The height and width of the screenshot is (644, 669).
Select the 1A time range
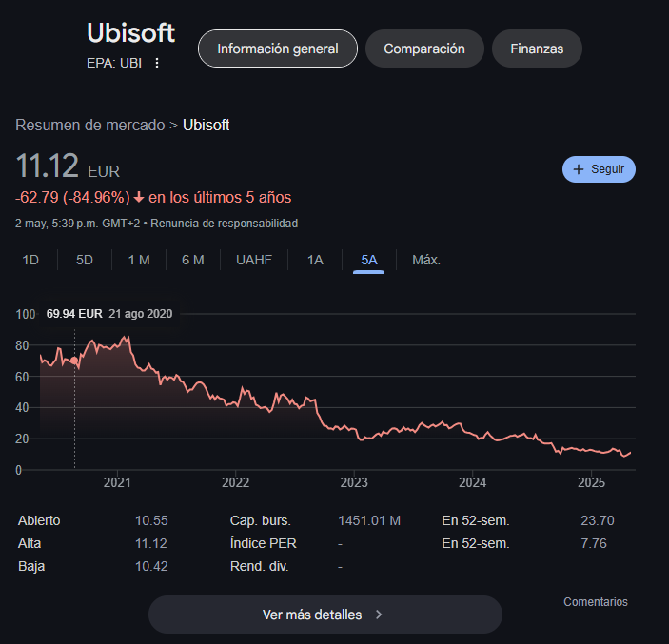pyautogui.click(x=315, y=260)
